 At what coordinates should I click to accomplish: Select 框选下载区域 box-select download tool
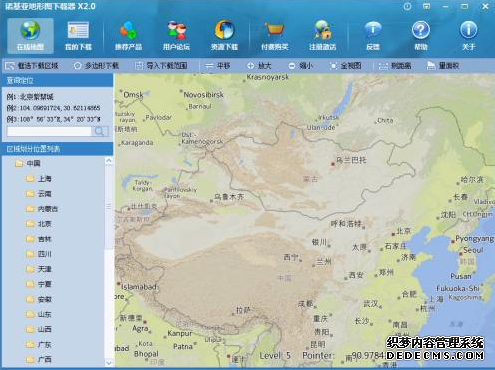[x=32, y=66]
